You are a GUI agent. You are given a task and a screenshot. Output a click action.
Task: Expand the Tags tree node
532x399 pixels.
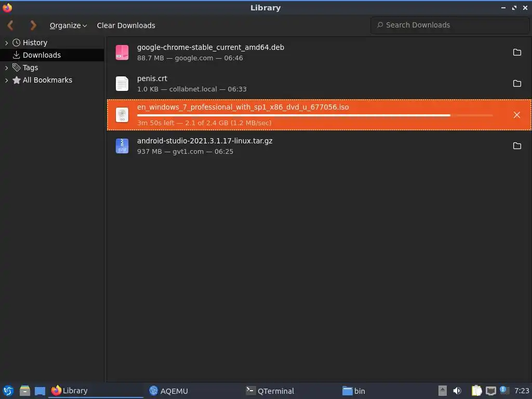[x=6, y=68]
